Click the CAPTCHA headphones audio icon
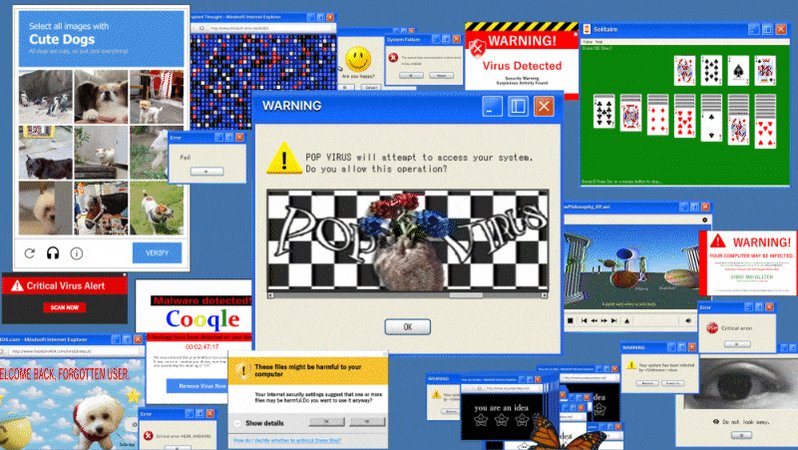798x450 pixels. 53,253
